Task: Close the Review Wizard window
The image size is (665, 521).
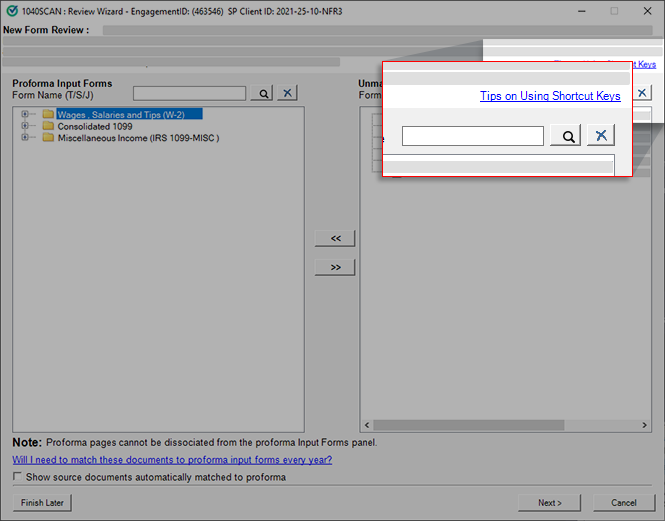Action: [x=647, y=11]
